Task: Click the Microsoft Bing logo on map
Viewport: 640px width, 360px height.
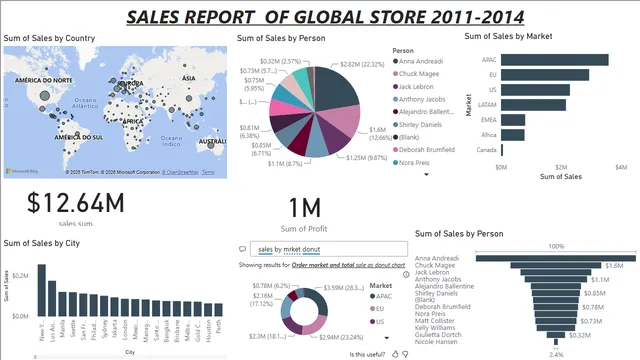Action: pyautogui.click(x=22, y=171)
